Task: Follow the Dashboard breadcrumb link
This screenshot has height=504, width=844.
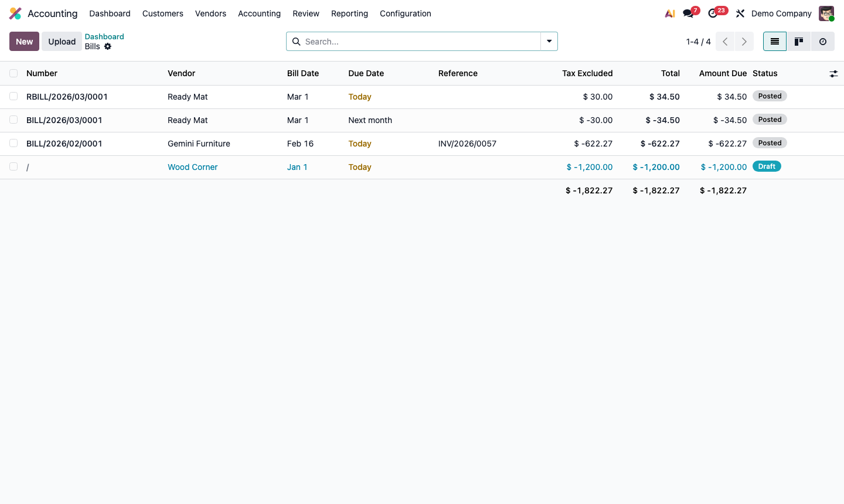Action: pos(104,36)
